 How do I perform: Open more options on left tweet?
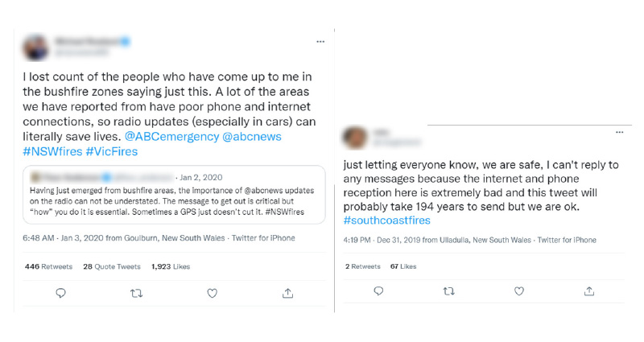click(320, 41)
